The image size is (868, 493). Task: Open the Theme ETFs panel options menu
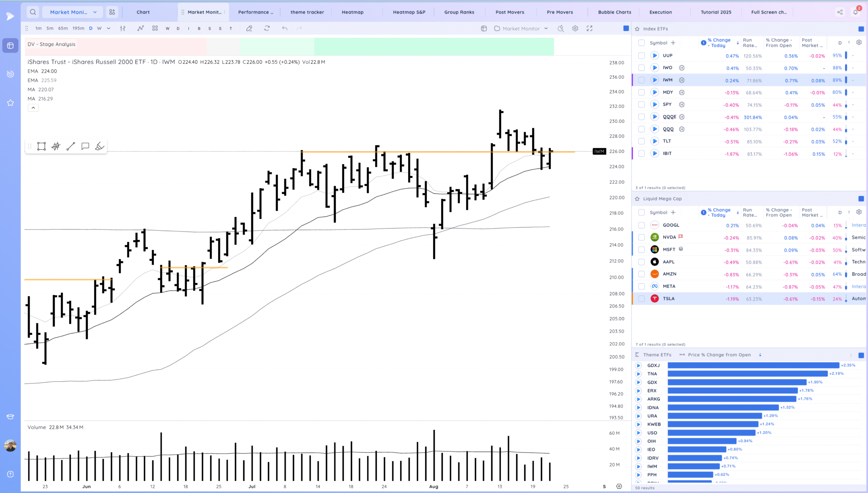pyautogui.click(x=851, y=355)
